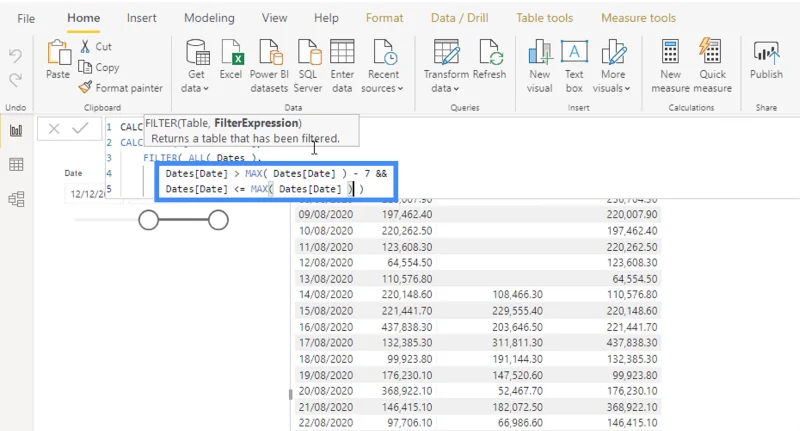800x431 pixels.
Task: Click the left handle of the date slider
Action: pos(148,220)
